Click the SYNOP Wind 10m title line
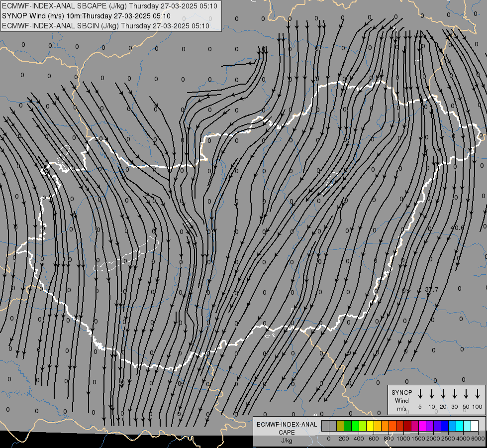 87,16
